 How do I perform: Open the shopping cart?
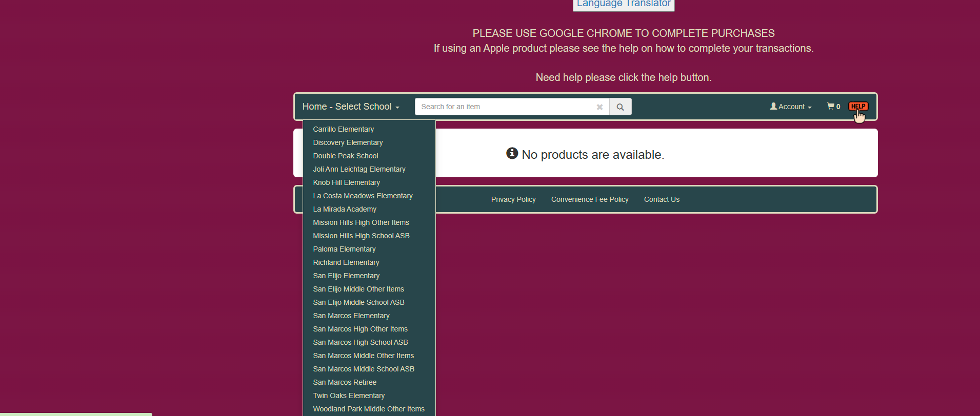833,107
